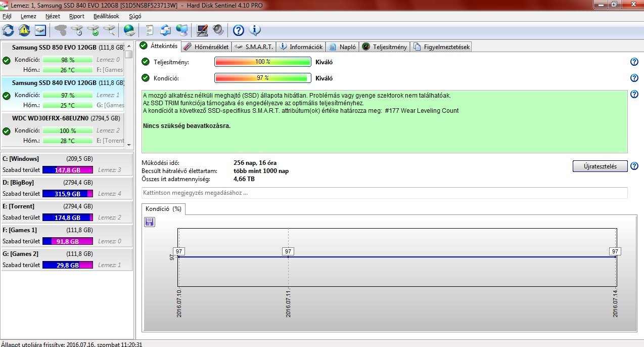Image resolution: width=644 pixels, height=347 pixels.
Task: Switch to the Információk tab
Action: pos(301,47)
